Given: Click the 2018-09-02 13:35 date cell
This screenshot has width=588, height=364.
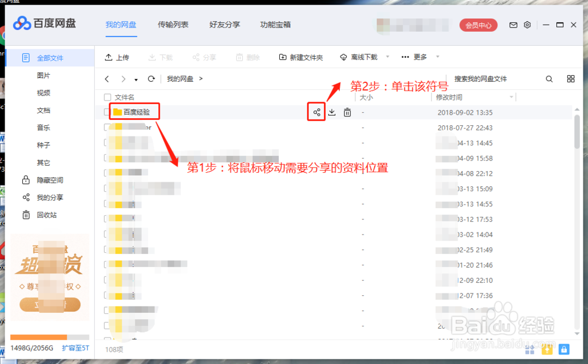Looking at the screenshot, I should [465, 112].
